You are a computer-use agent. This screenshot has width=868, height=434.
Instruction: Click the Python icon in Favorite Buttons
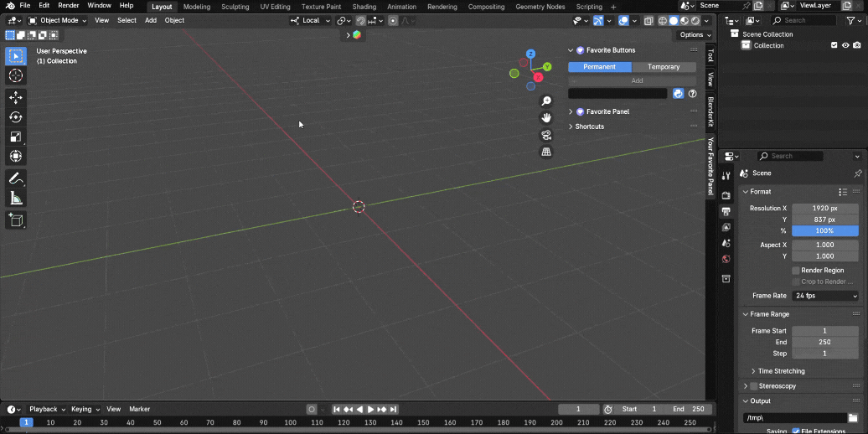pyautogui.click(x=678, y=94)
